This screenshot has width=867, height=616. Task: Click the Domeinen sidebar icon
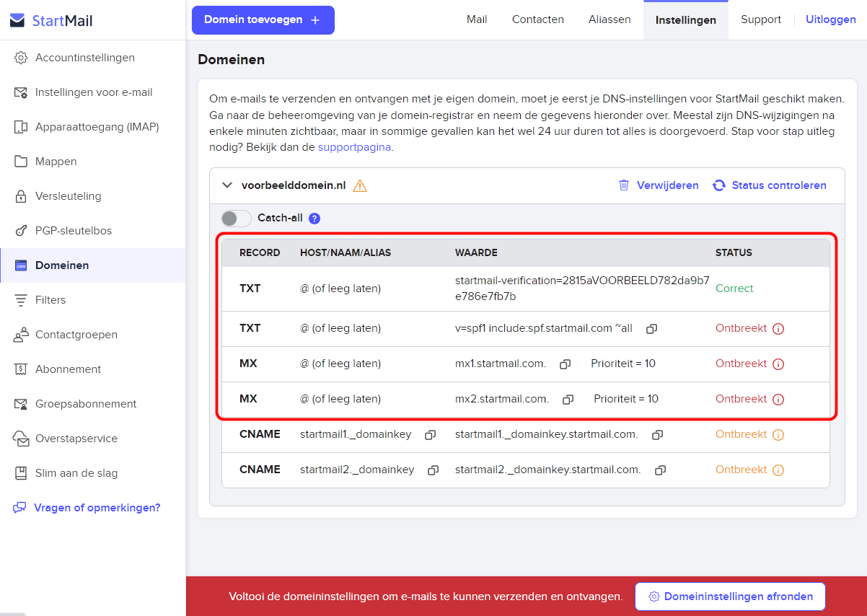pos(21,265)
